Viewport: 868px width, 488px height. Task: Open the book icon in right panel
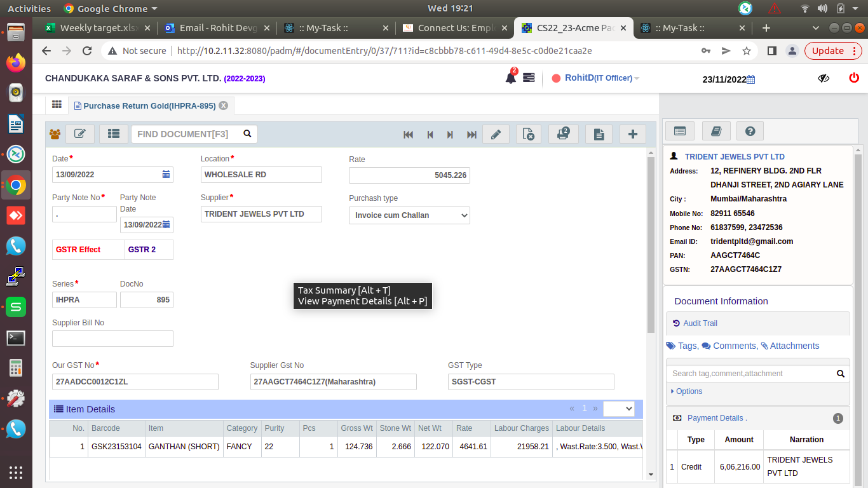(716, 131)
